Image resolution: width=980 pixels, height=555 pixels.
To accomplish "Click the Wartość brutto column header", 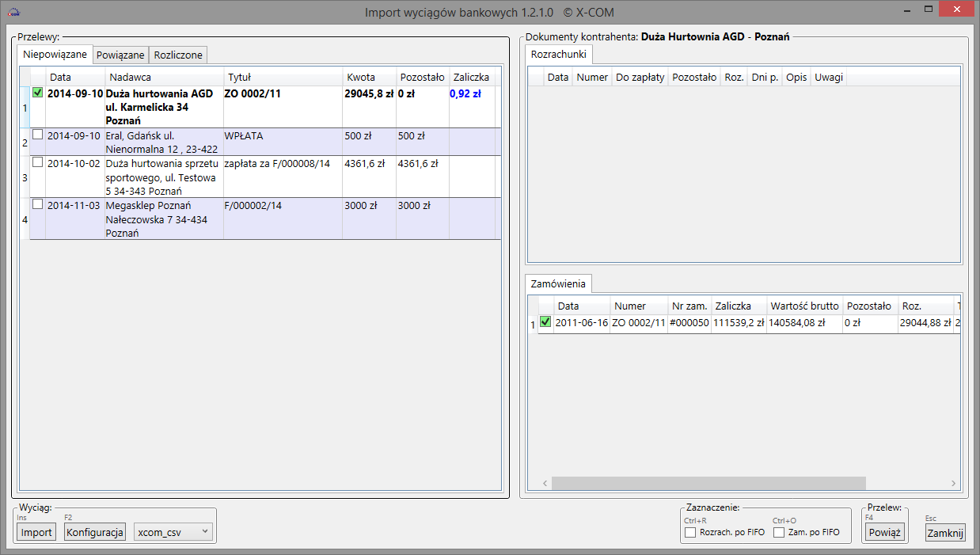I will pyautogui.click(x=804, y=306).
